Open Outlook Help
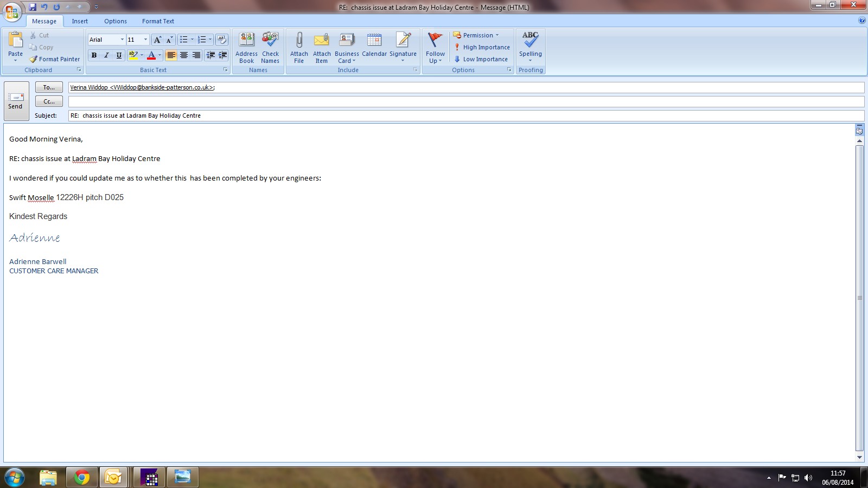Image resolution: width=868 pixels, height=488 pixels. [x=862, y=21]
